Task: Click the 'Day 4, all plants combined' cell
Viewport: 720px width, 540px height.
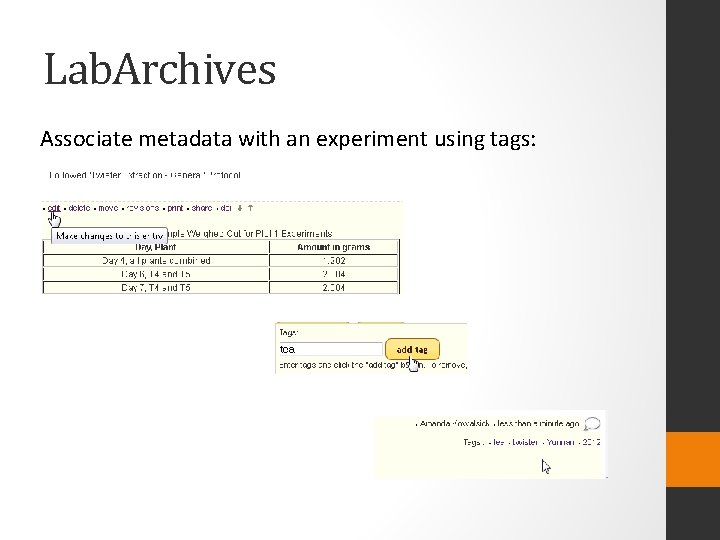Action: tap(156, 260)
